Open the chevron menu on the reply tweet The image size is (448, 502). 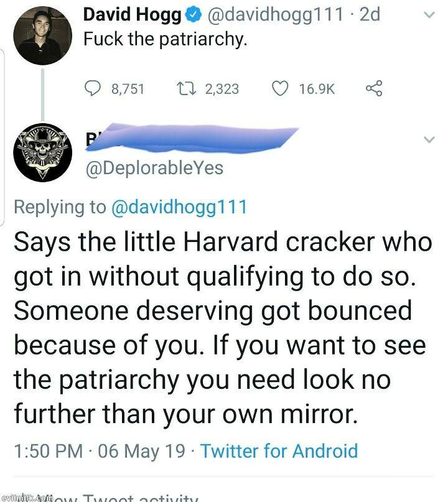coord(428,139)
